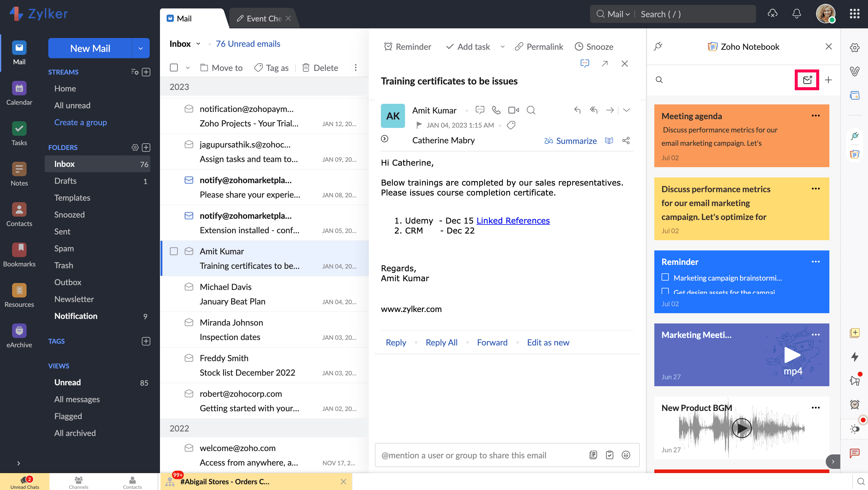
Task: Click the Linked References link
Action: [x=513, y=220]
